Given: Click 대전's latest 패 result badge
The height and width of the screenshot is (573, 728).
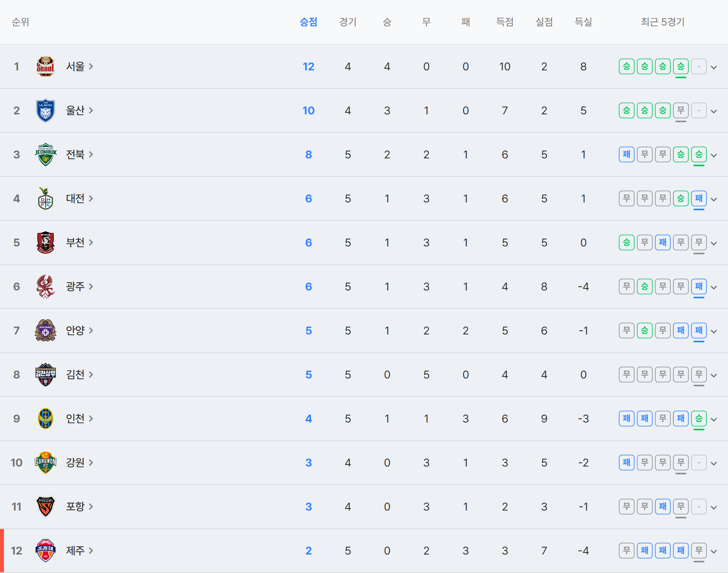Looking at the screenshot, I should pyautogui.click(x=699, y=198).
